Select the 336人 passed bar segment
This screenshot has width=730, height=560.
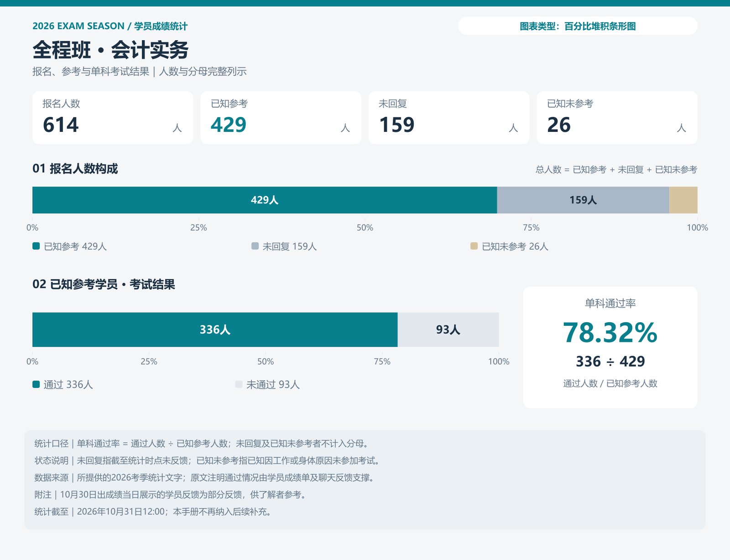215,330
